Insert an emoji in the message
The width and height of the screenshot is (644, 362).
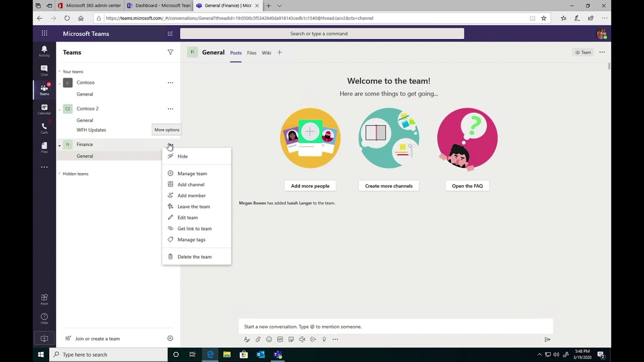(269, 339)
